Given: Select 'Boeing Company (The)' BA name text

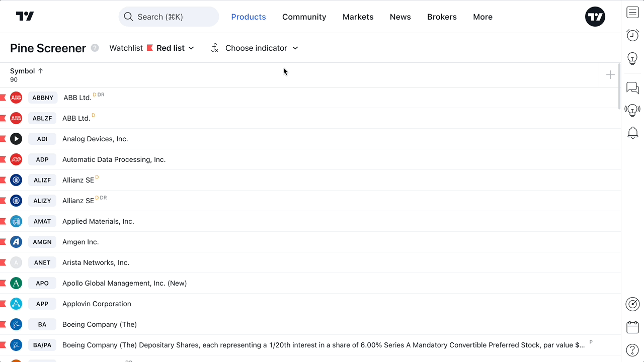Looking at the screenshot, I should pos(100,324).
